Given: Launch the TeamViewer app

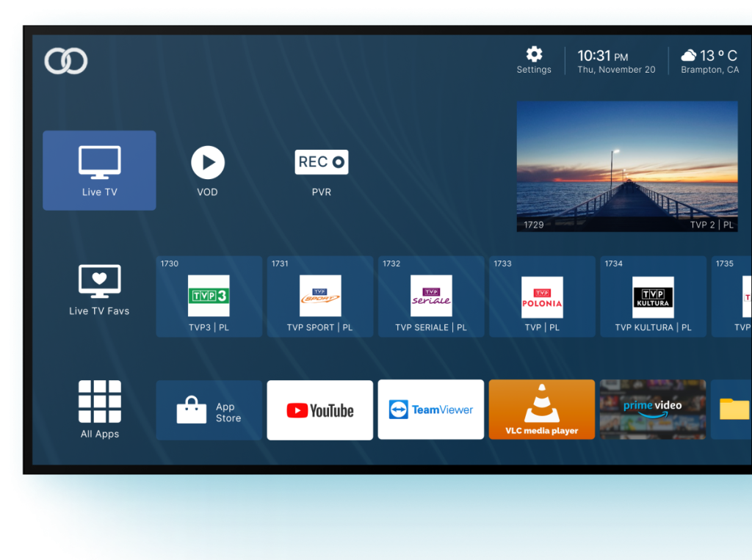Looking at the screenshot, I should (x=431, y=410).
